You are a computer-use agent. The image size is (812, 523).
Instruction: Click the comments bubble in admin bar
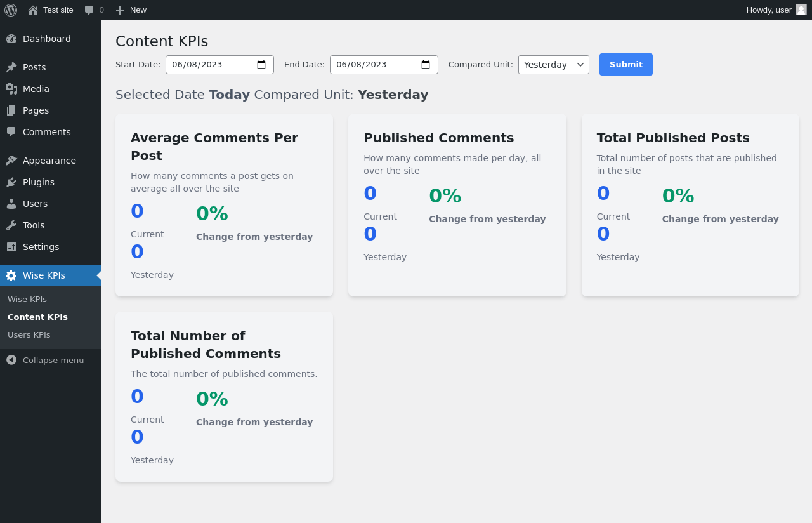pos(89,10)
